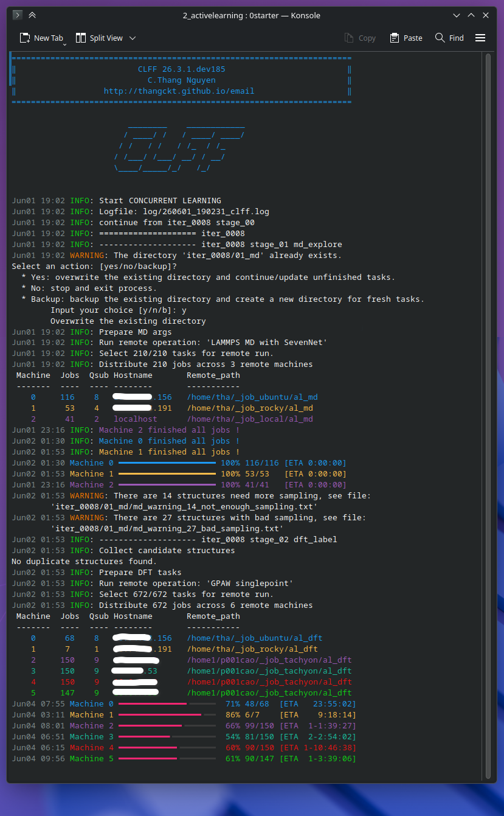Click 'Prepare DFT tasks' line

[x=140, y=573]
